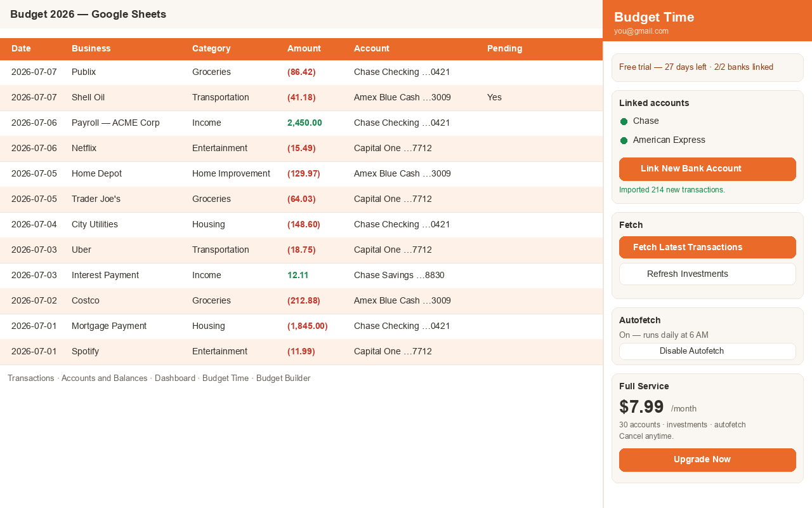Click the Pending column header
812x508 pixels.
point(504,49)
